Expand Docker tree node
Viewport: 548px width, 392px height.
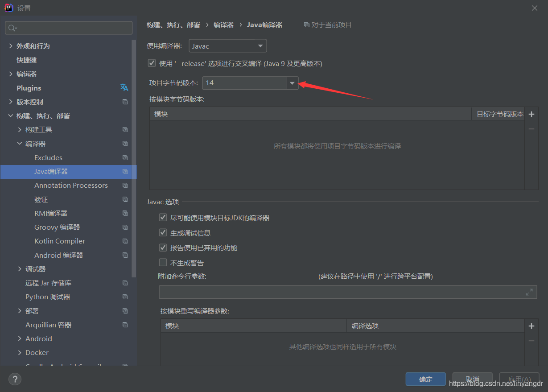(x=20, y=352)
